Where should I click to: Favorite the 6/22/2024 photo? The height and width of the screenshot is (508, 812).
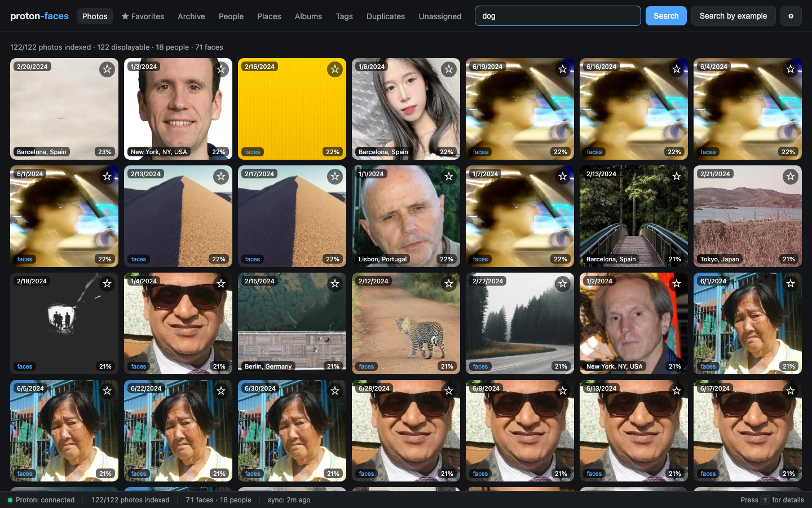click(221, 391)
